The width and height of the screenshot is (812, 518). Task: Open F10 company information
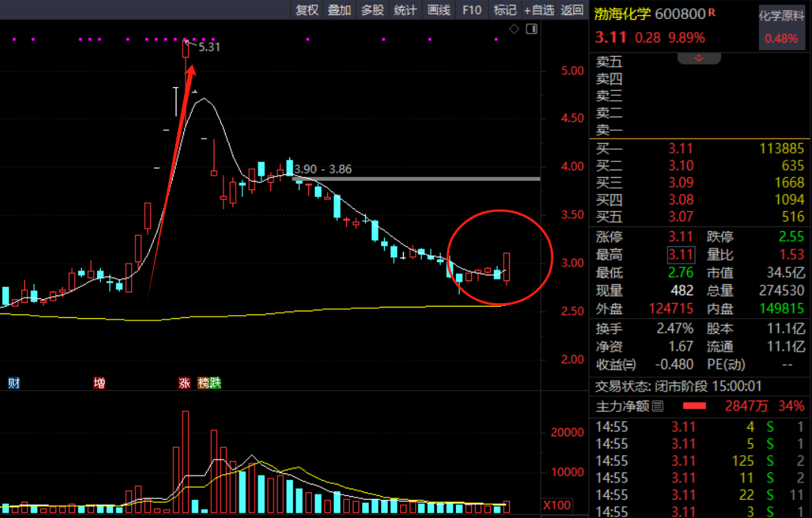[x=471, y=10]
